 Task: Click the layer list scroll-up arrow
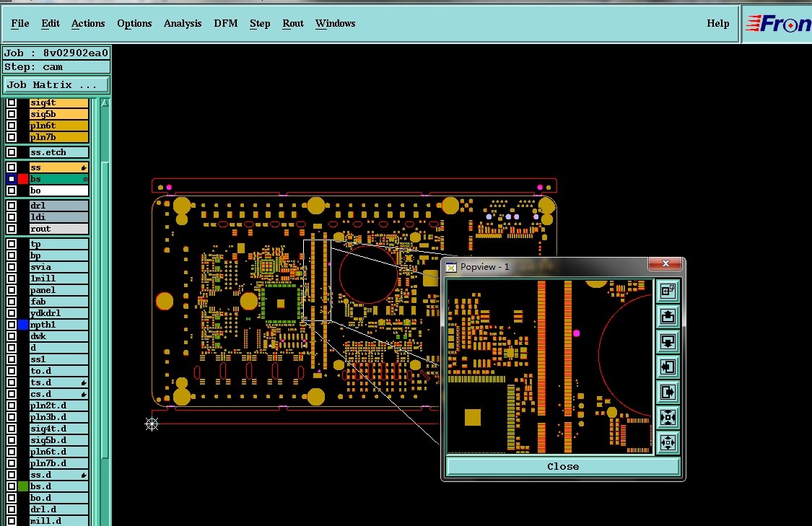[x=105, y=103]
